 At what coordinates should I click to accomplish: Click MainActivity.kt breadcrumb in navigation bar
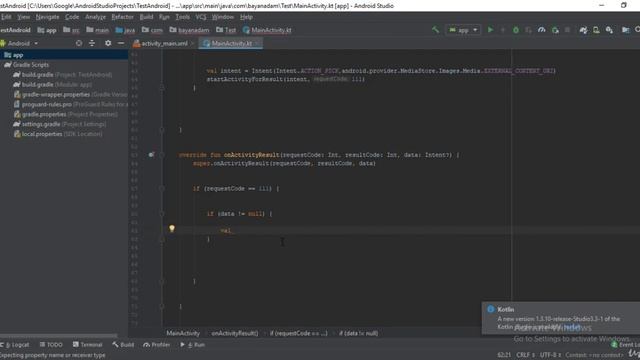(x=267, y=30)
